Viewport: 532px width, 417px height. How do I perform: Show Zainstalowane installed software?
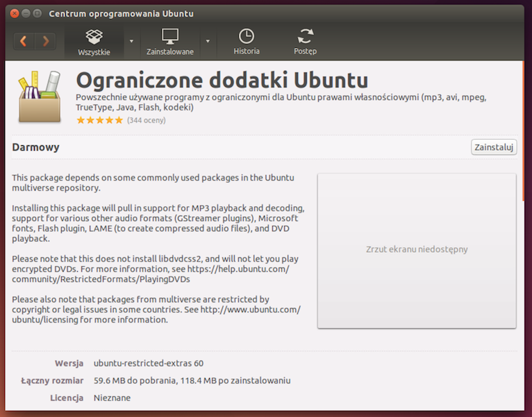coord(170,42)
